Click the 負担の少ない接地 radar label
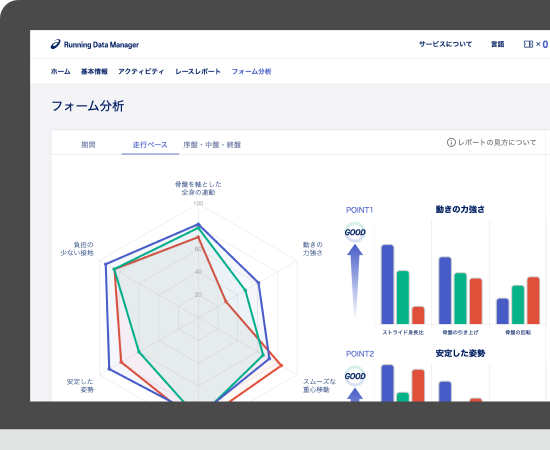 point(77,249)
